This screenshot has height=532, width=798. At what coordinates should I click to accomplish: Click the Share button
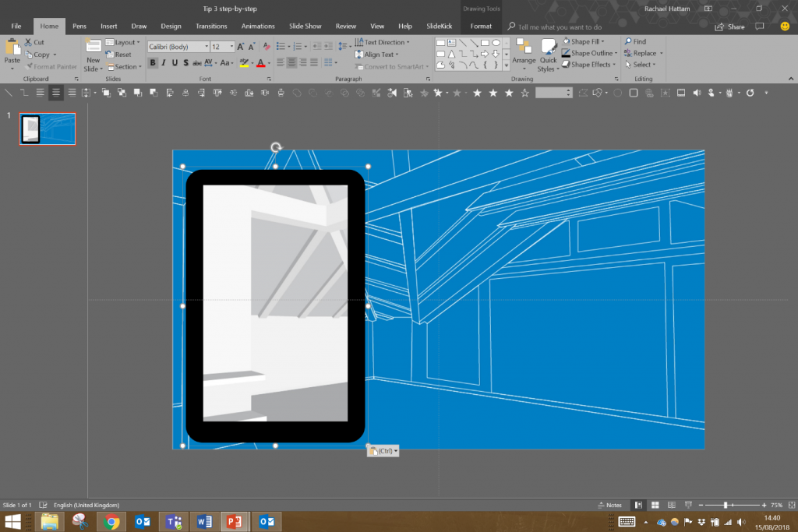point(729,26)
